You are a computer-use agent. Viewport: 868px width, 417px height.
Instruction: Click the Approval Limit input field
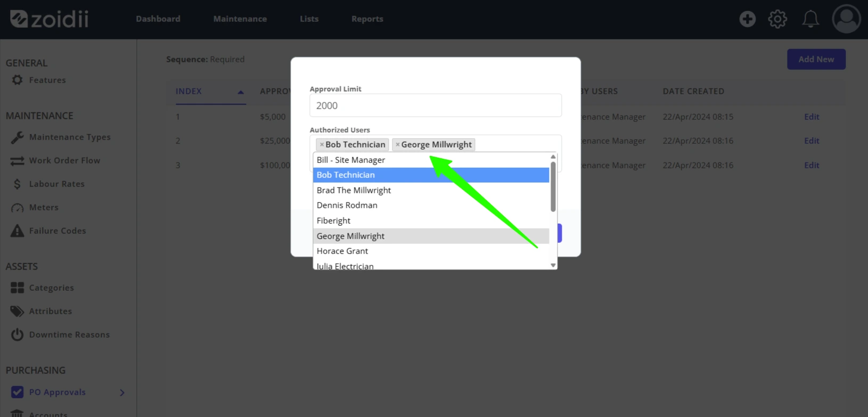pos(436,105)
